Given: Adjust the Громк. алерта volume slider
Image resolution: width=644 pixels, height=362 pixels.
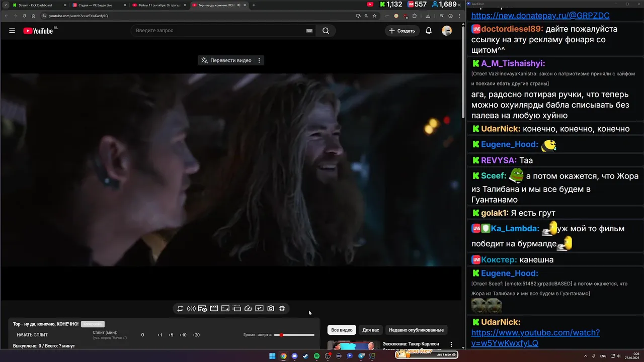Looking at the screenshot, I should pos(294,335).
